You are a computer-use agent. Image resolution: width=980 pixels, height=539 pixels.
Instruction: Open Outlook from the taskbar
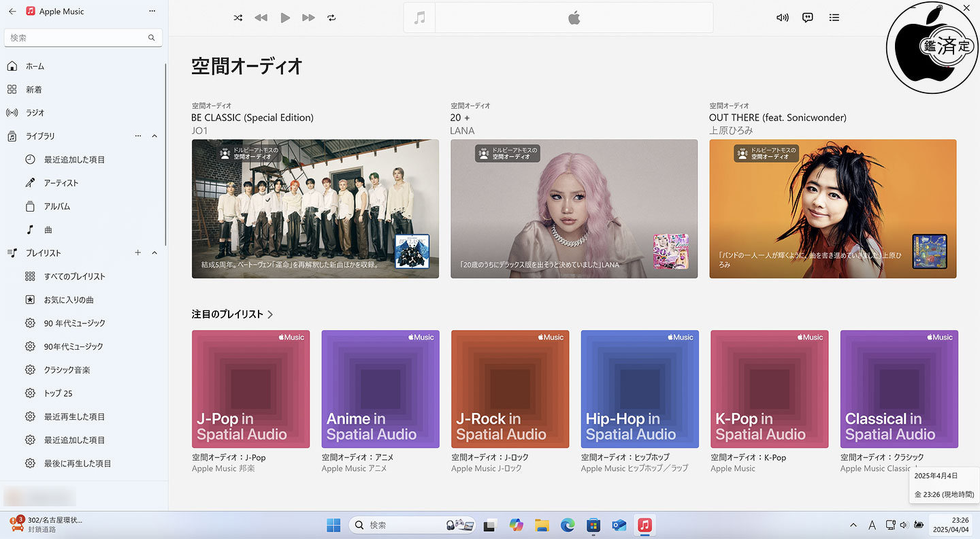[x=619, y=525]
